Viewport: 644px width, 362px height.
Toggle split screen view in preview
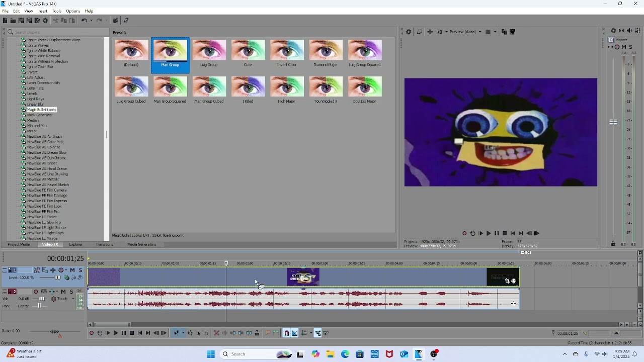coord(439,32)
